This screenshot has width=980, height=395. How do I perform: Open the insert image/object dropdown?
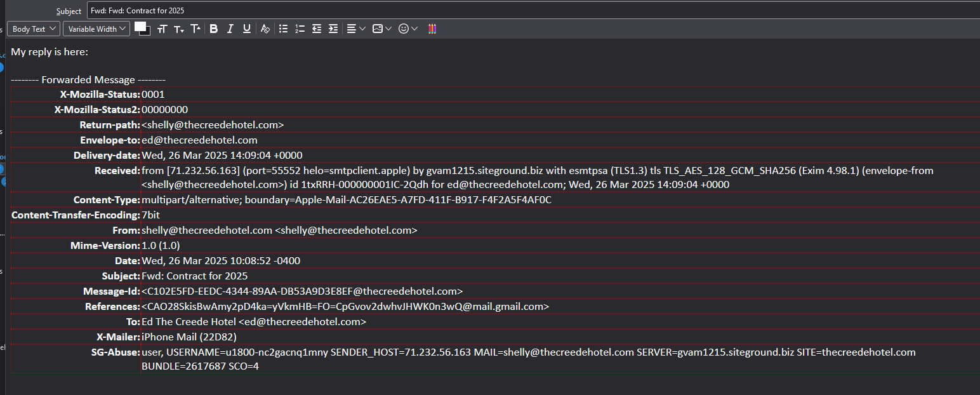[382, 29]
